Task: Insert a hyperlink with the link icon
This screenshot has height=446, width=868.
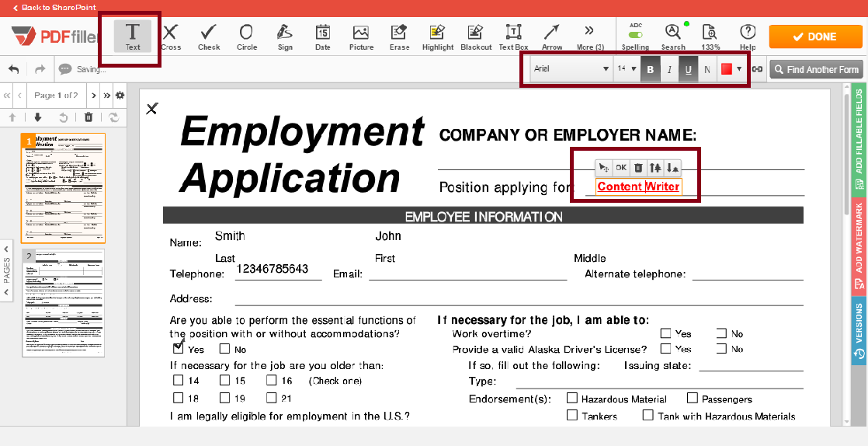Action: (x=757, y=69)
